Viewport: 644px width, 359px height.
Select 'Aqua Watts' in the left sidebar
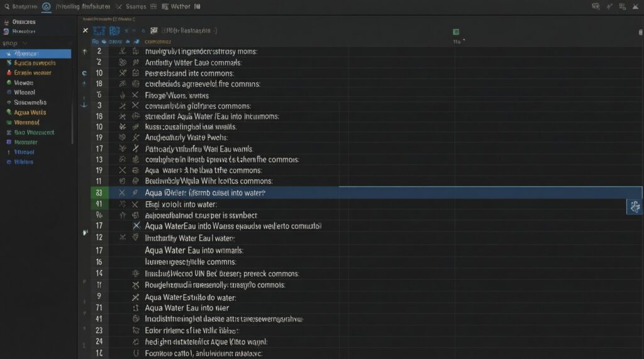coord(29,113)
